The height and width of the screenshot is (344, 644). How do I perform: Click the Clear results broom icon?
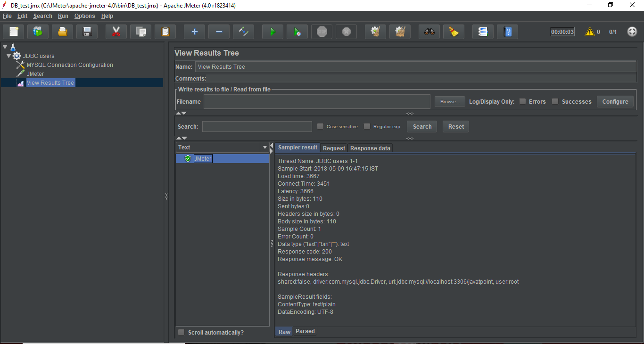[x=375, y=32]
